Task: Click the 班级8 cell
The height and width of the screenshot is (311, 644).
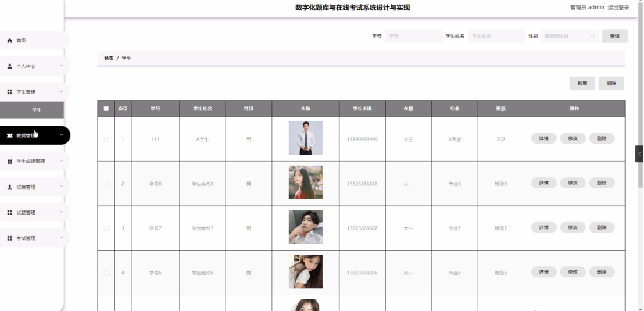Action: tap(500, 184)
